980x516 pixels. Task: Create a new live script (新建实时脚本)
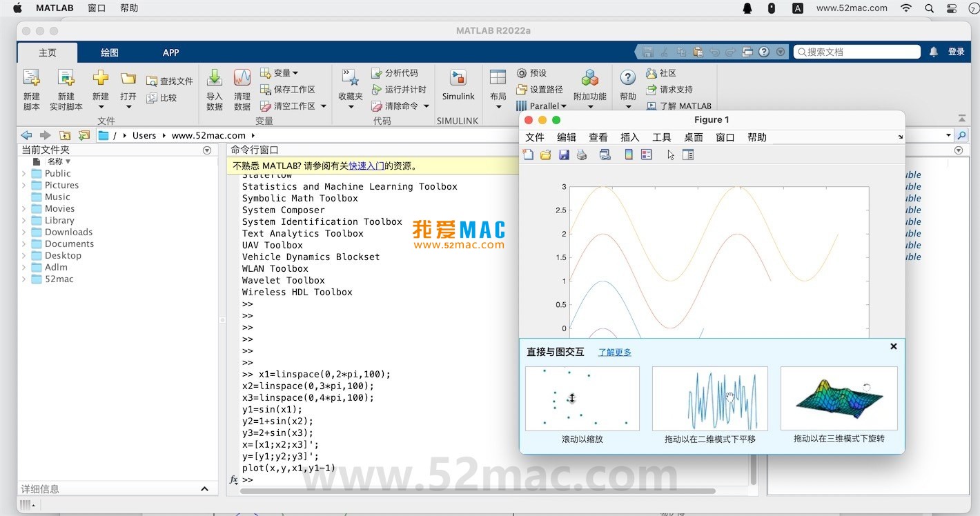click(66, 90)
